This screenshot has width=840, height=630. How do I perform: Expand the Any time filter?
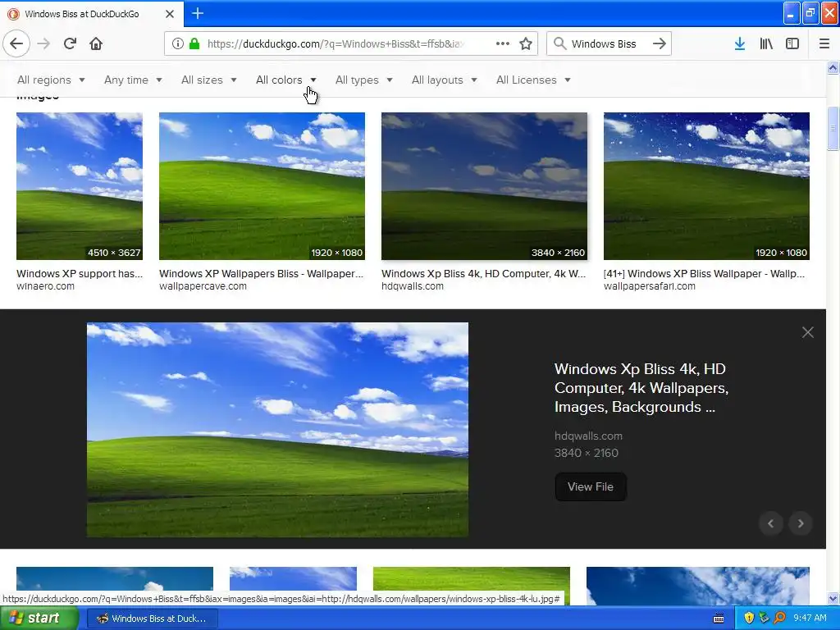click(x=133, y=80)
